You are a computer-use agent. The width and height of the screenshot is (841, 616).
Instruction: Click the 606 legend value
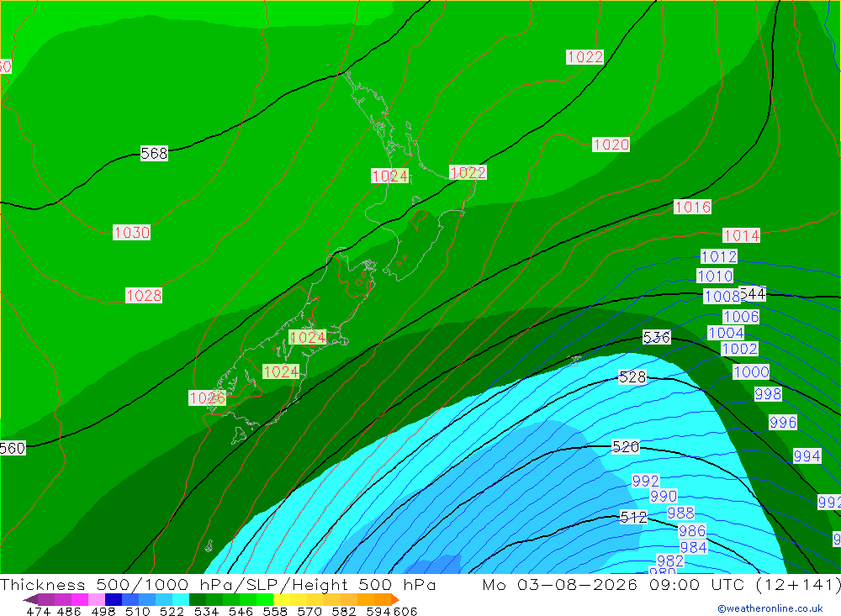pyautogui.click(x=405, y=611)
